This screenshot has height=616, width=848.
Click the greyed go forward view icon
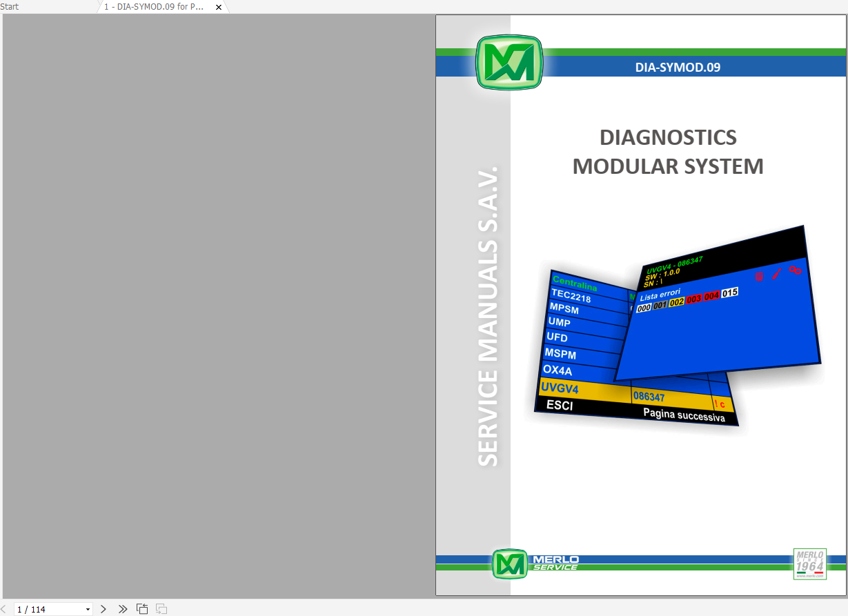161,609
